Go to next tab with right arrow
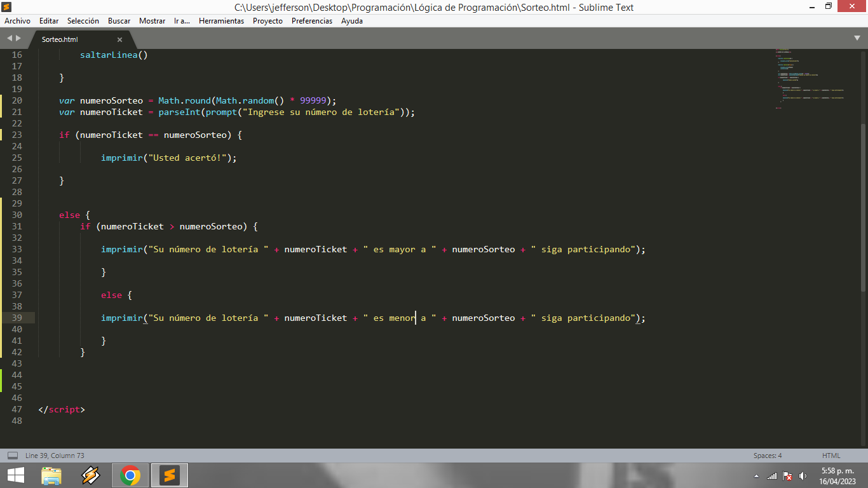Image resolution: width=868 pixels, height=488 pixels. 18,39
